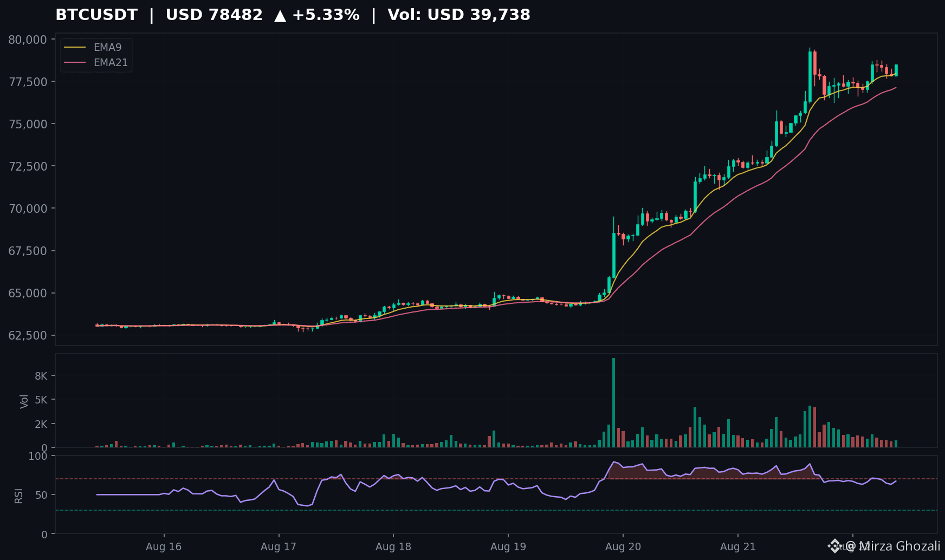The height and width of the screenshot is (560, 945).
Task: Click the Aug 18 date label
Action: (393, 546)
